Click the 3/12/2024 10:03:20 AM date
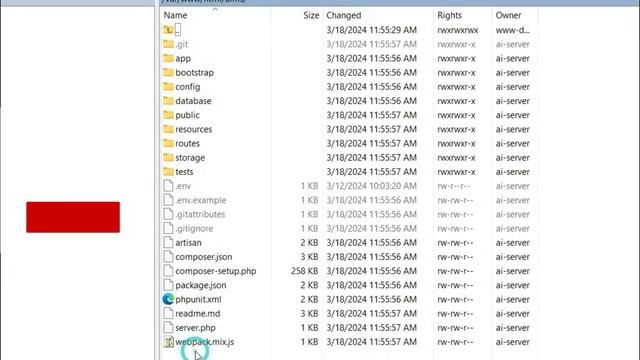640x360 pixels. click(371, 186)
